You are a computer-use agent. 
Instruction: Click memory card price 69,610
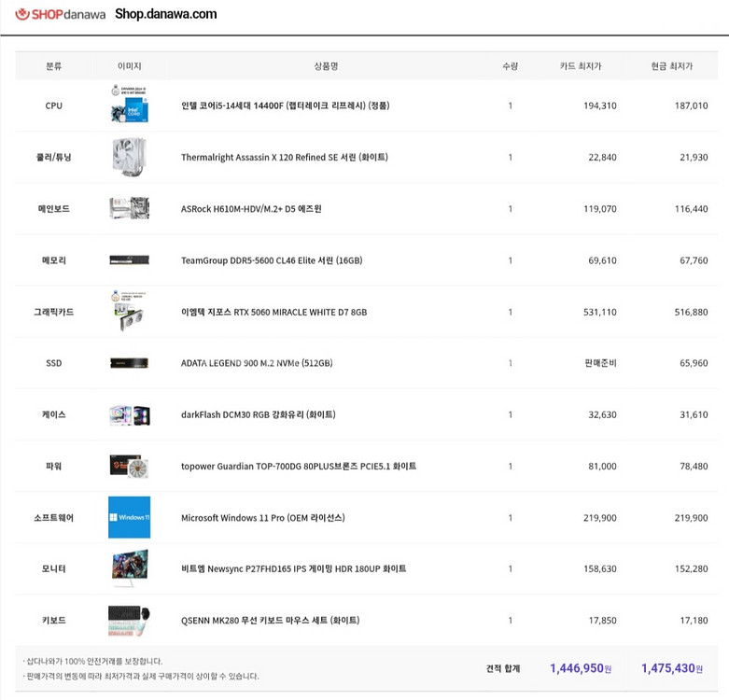602,260
